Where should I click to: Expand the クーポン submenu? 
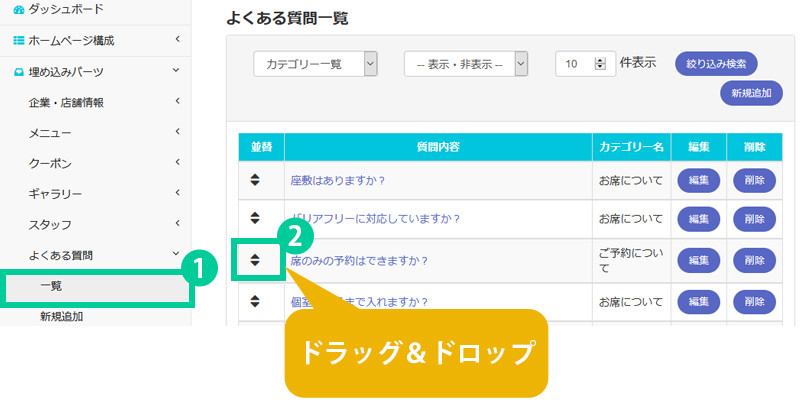[x=176, y=162]
